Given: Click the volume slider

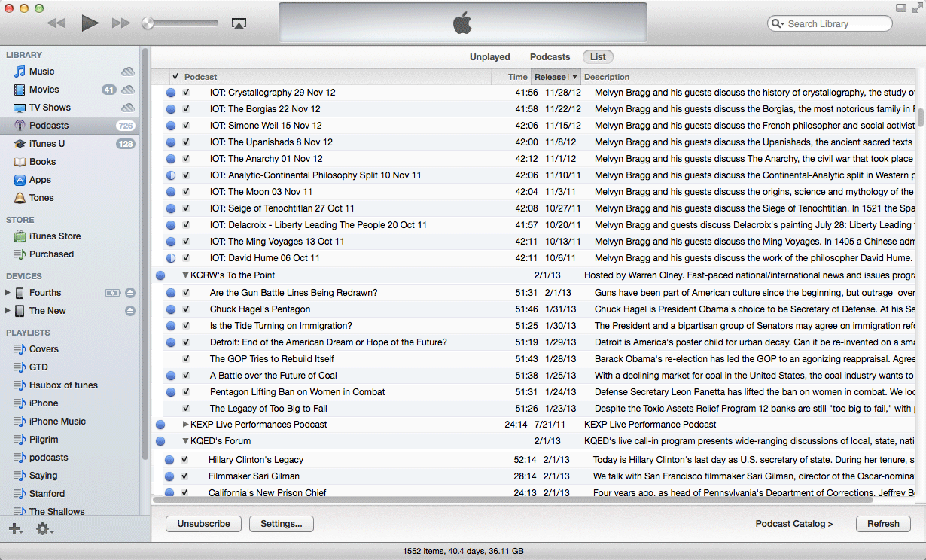Looking at the screenshot, I should [x=181, y=23].
